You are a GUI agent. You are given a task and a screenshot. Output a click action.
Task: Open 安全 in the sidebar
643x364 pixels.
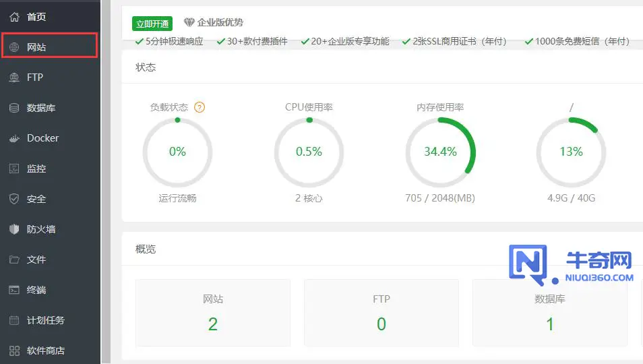[50, 199]
